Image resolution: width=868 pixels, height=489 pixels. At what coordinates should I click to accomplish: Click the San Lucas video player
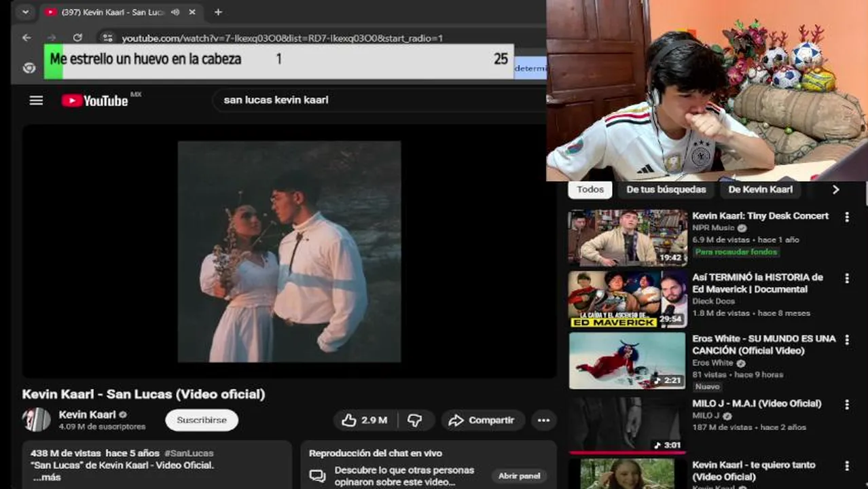click(289, 251)
